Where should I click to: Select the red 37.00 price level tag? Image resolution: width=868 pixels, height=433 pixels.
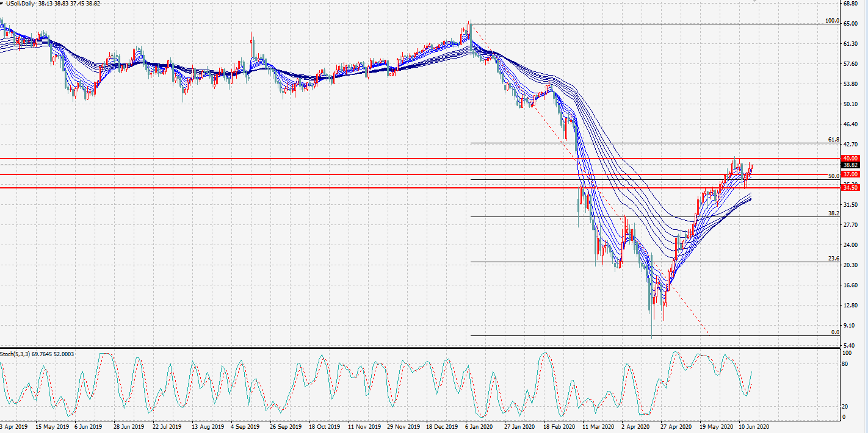(850, 174)
